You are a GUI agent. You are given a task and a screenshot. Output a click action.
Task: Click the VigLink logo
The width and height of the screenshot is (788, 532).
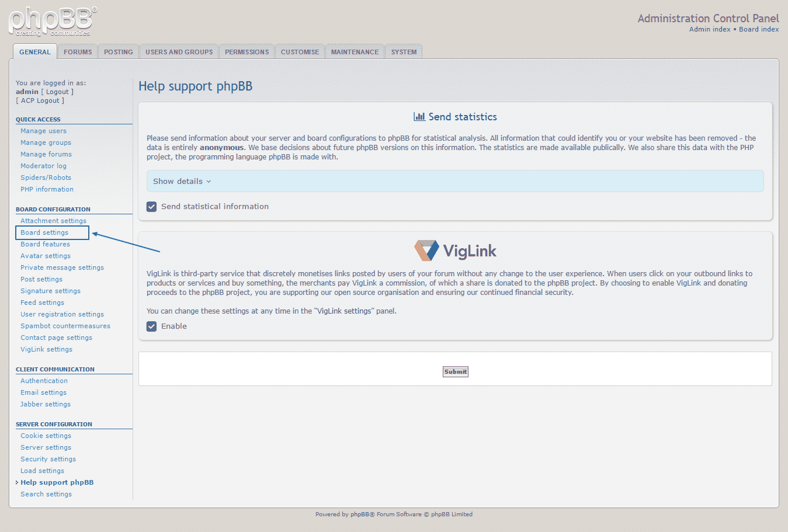pos(455,250)
